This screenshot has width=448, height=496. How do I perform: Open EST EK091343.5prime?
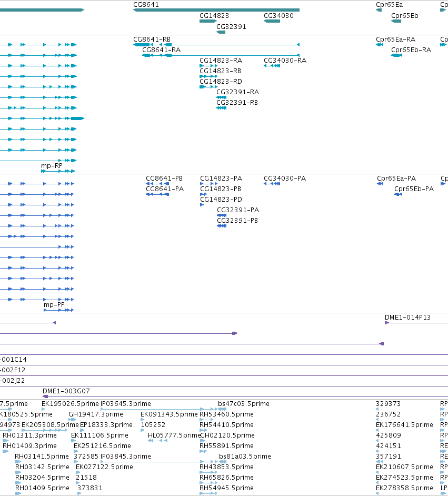click(142, 420)
